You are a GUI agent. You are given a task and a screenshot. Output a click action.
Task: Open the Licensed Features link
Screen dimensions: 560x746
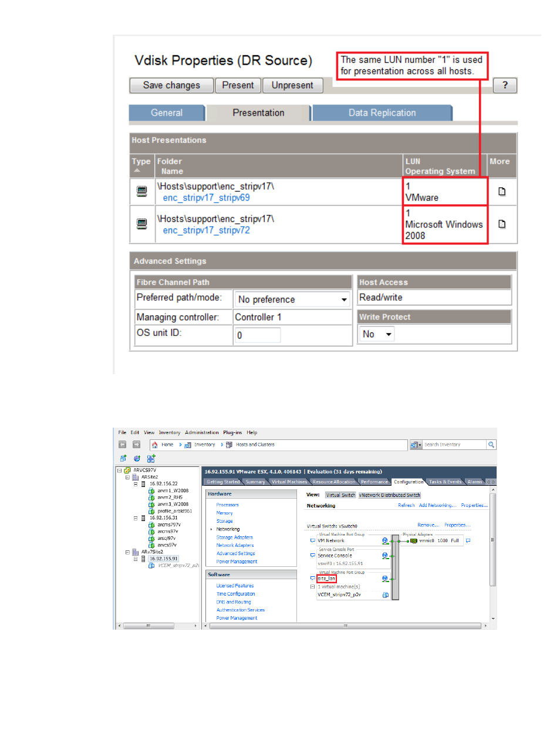pyautogui.click(x=235, y=586)
